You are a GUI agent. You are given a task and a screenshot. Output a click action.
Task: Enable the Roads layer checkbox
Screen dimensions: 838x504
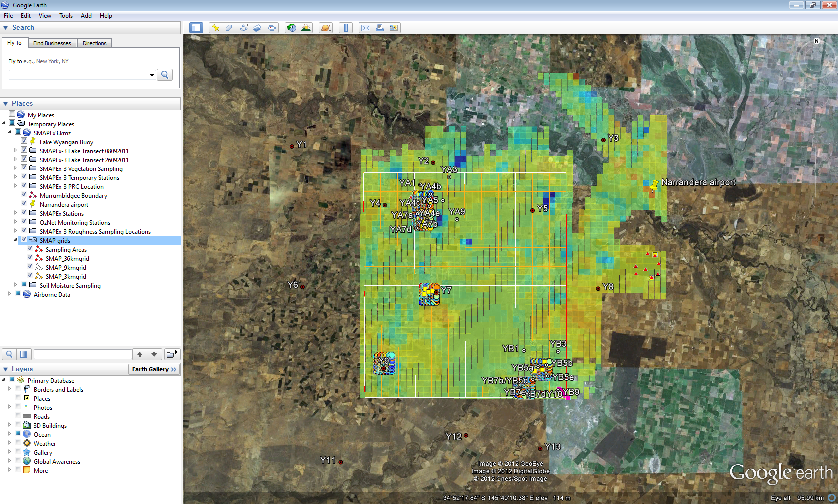click(x=18, y=416)
